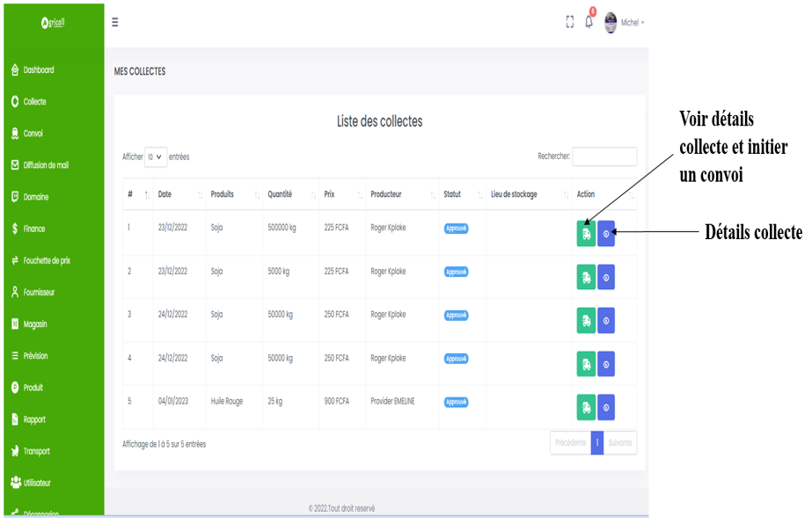Image resolution: width=812 pixels, height=524 pixels.
Task: Initiate convoi for the Huile Rouge collecte
Action: tap(586, 407)
